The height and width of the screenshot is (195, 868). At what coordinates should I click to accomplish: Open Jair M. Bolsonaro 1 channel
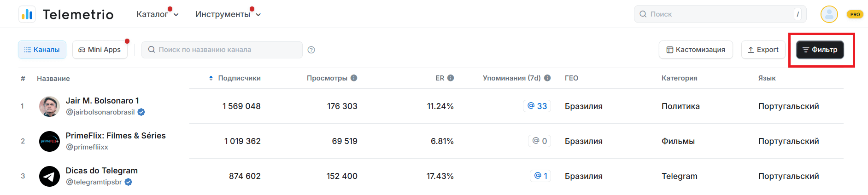coord(102,101)
